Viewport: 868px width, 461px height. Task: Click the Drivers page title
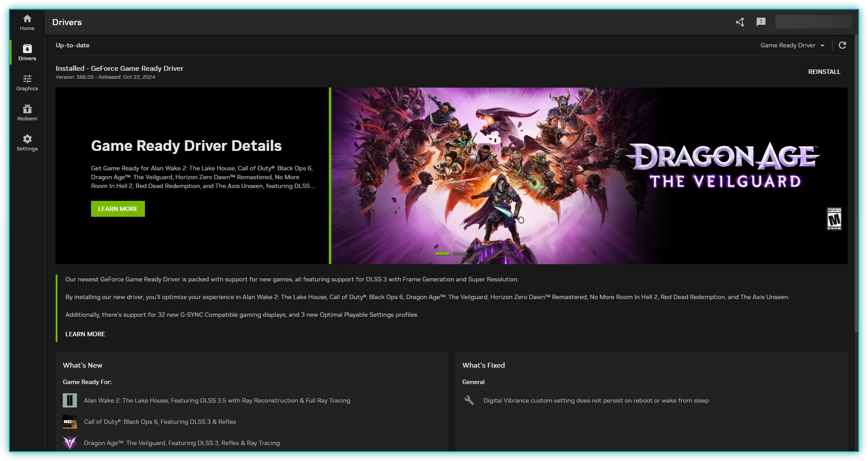pyautogui.click(x=67, y=22)
